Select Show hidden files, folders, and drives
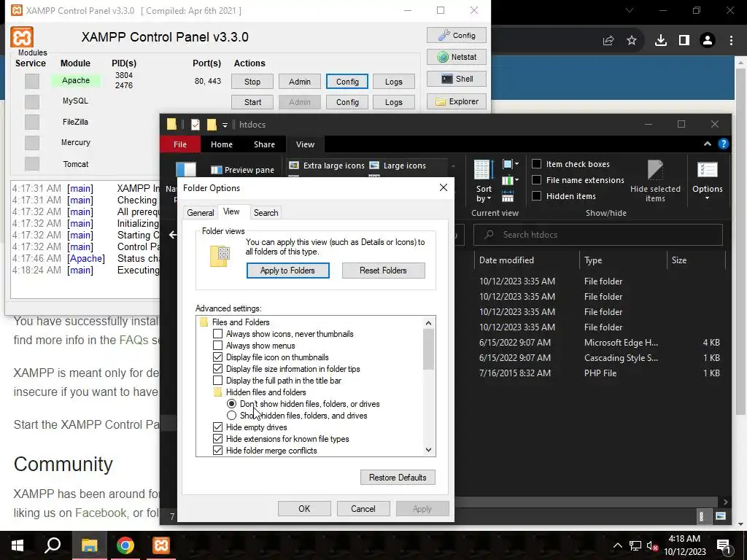The height and width of the screenshot is (560, 747). click(x=231, y=416)
